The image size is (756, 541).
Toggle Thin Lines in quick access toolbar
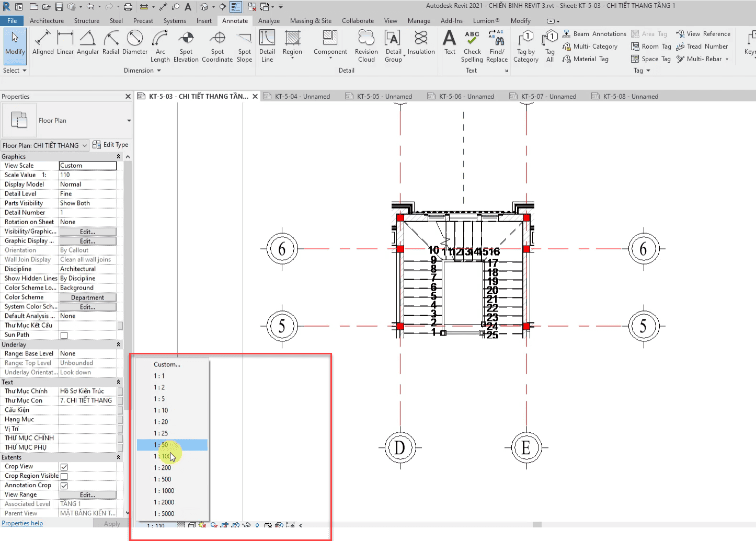coord(236,7)
